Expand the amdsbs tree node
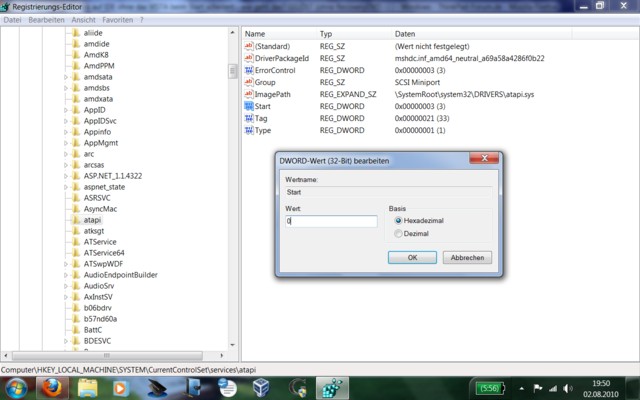The height and width of the screenshot is (400, 640). click(x=66, y=88)
